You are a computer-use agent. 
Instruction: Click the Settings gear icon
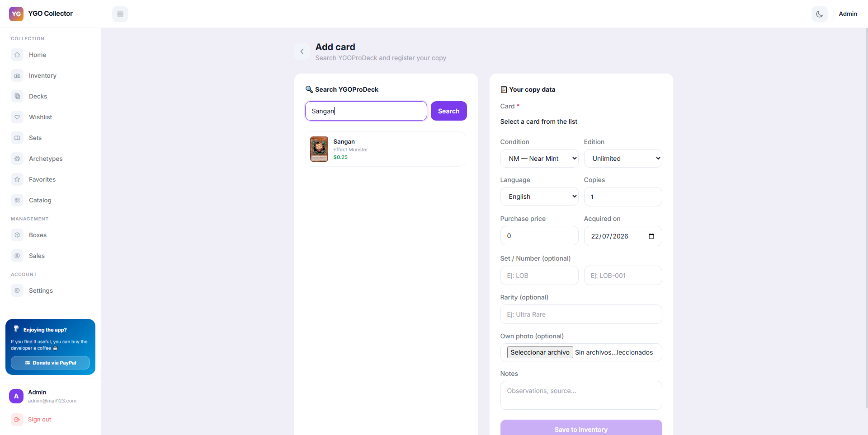click(x=17, y=290)
